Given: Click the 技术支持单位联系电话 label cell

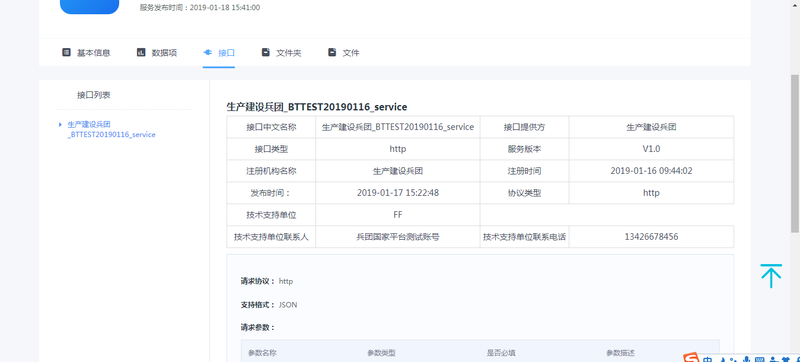Looking at the screenshot, I should (524, 237).
